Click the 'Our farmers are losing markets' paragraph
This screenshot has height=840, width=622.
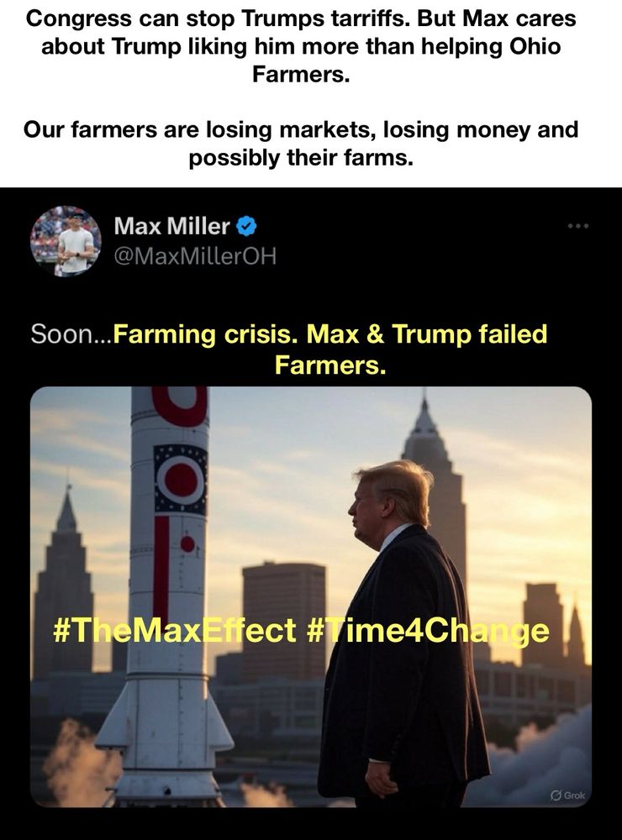tap(301, 144)
